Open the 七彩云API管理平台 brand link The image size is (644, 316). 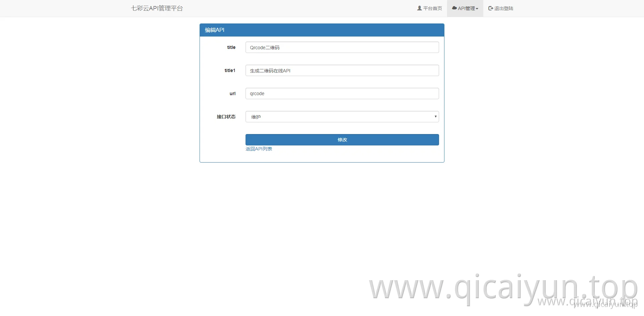[157, 8]
